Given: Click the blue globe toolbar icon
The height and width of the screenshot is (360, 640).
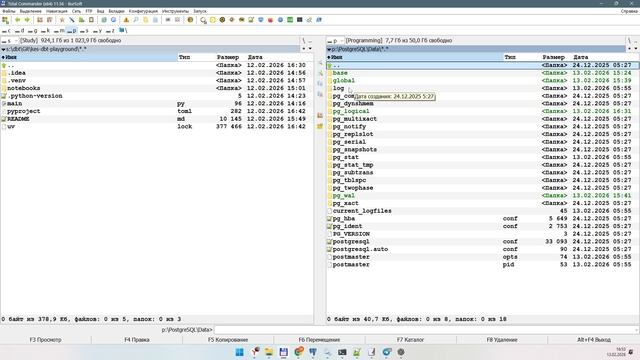Looking at the screenshot, I should pos(280,20).
